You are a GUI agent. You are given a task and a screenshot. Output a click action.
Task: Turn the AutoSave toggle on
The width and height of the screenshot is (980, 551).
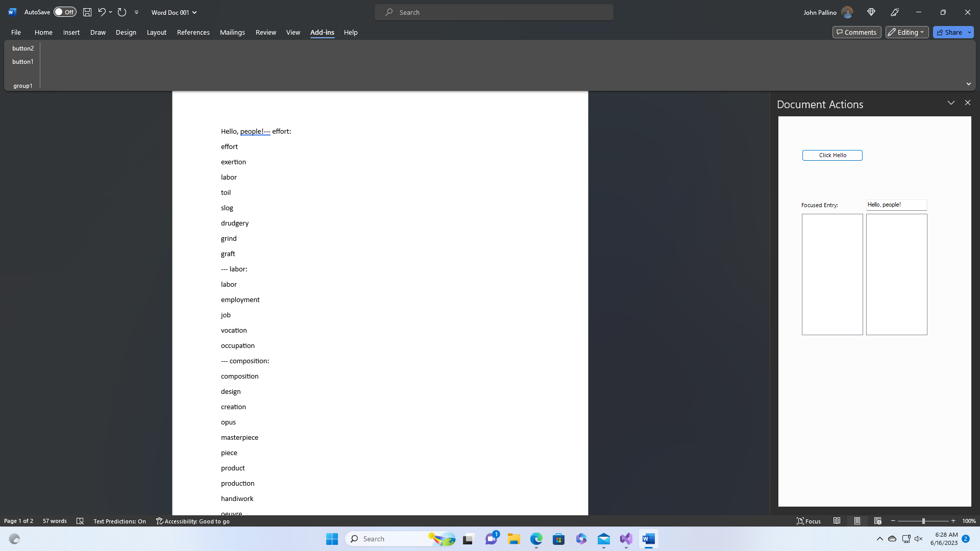point(65,12)
